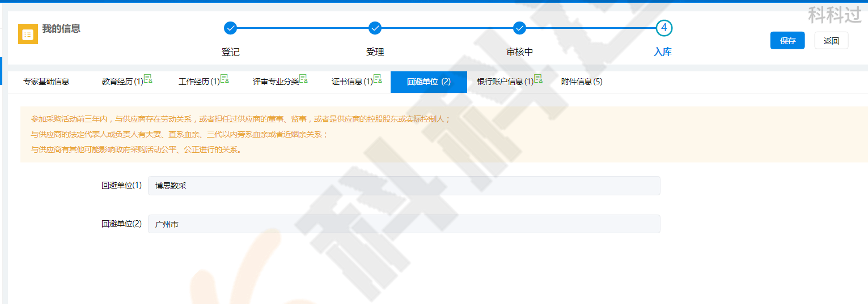Click the green icon beside 工作经历(1)
Screen dimensions: 868x304
click(225, 79)
